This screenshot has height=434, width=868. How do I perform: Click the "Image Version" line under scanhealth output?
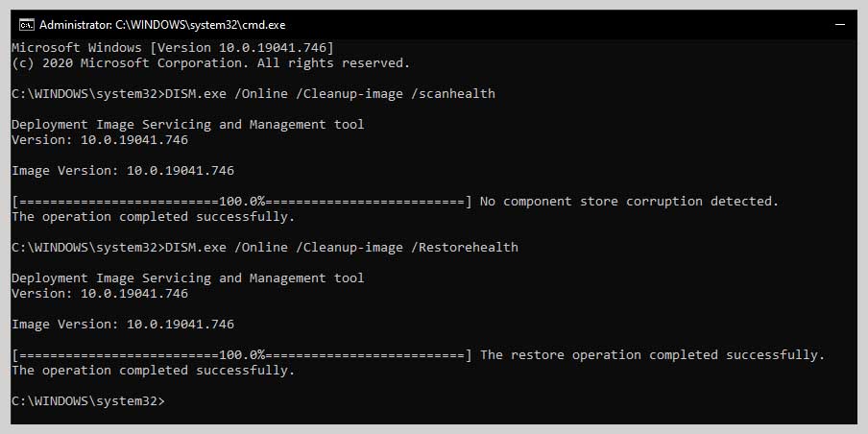point(122,171)
